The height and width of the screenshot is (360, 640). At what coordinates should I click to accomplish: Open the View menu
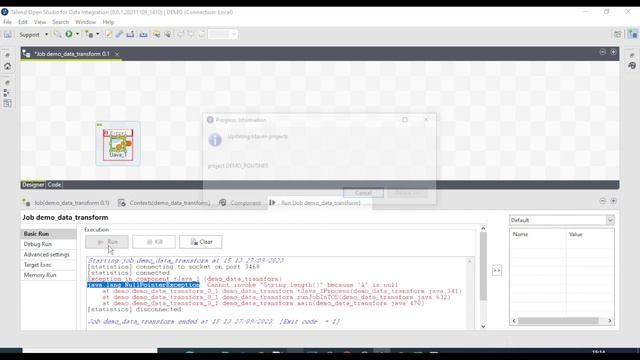click(x=40, y=22)
